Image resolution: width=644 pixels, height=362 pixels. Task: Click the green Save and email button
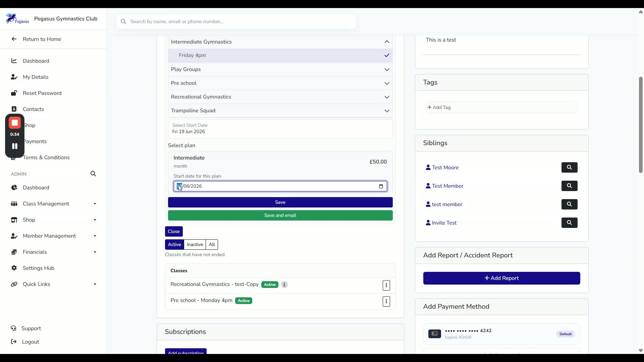280,215
